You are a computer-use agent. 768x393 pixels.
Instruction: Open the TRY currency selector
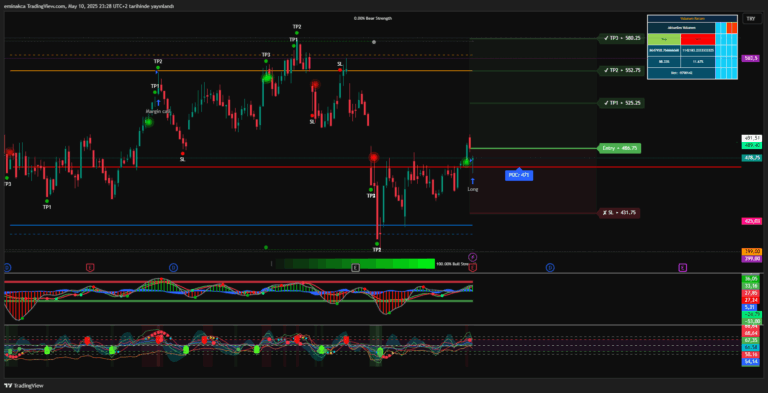[x=750, y=19]
